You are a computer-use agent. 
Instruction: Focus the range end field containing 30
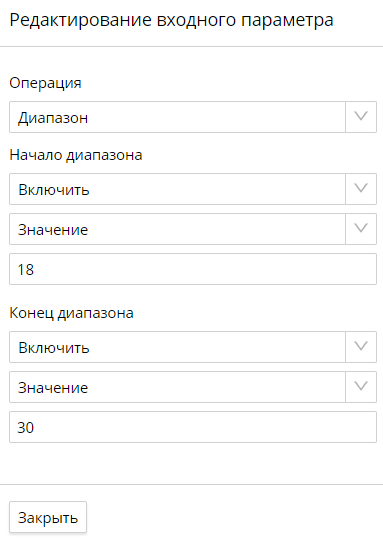point(193,427)
